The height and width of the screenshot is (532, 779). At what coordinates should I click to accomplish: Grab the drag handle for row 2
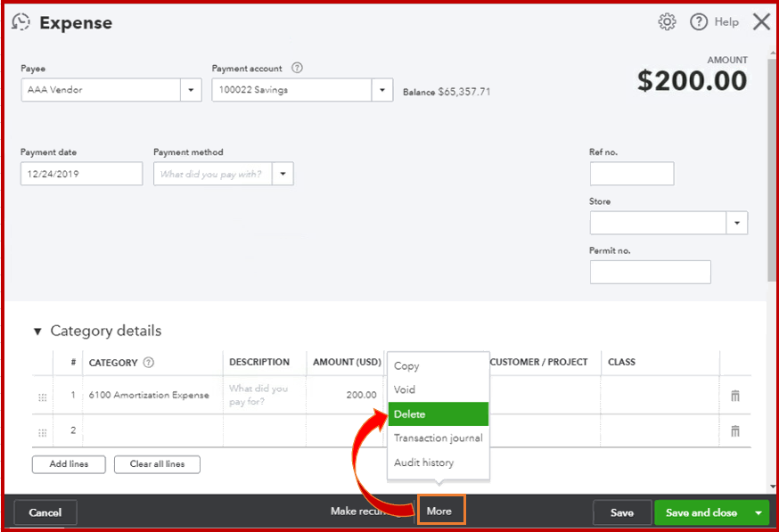[43, 433]
